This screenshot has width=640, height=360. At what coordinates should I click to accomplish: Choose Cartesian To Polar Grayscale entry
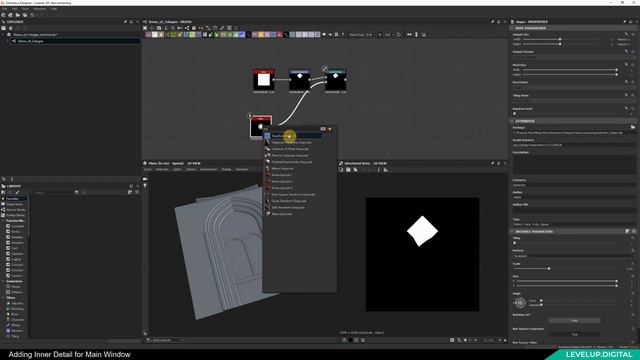click(x=290, y=149)
